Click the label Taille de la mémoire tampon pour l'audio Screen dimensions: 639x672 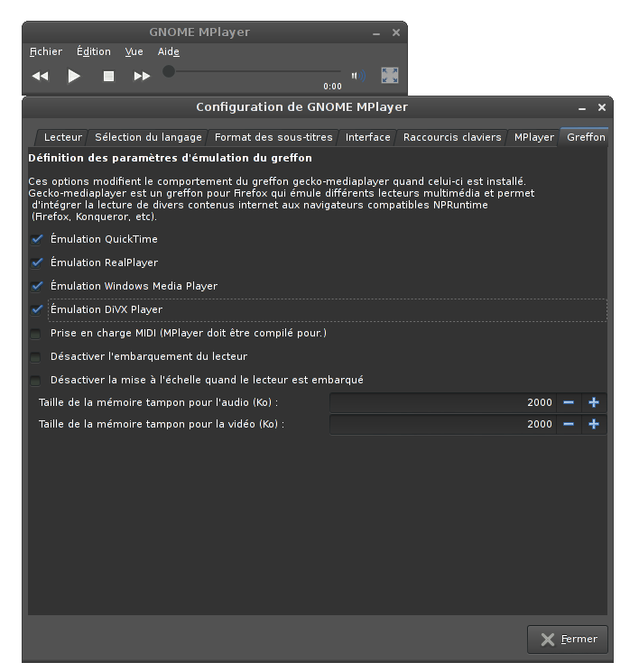[x=158, y=402]
